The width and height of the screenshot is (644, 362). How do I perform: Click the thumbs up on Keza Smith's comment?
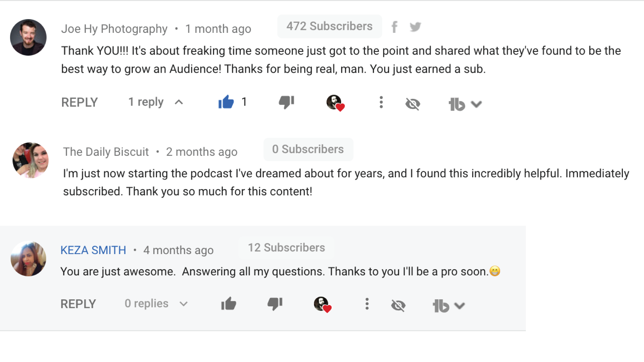coord(229,304)
